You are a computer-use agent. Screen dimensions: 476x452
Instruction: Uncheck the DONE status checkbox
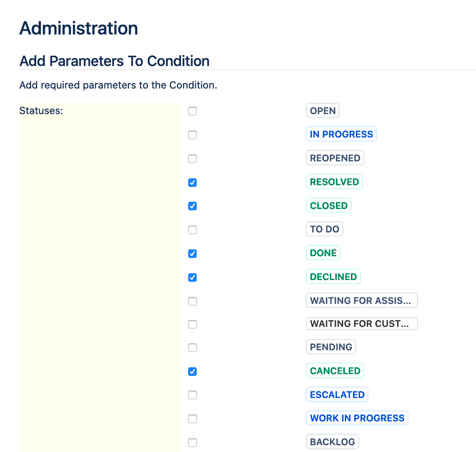(192, 253)
